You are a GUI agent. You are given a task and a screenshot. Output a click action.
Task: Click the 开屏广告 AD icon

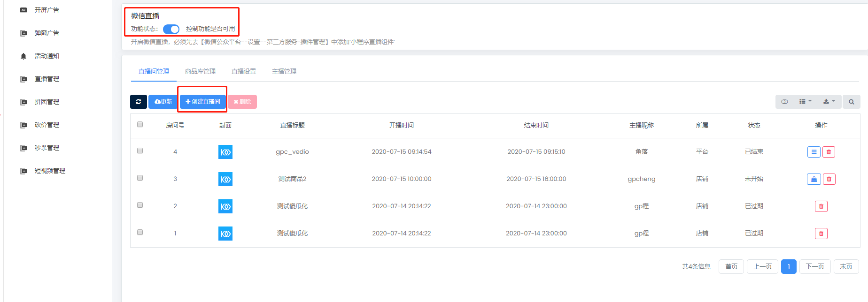point(23,10)
